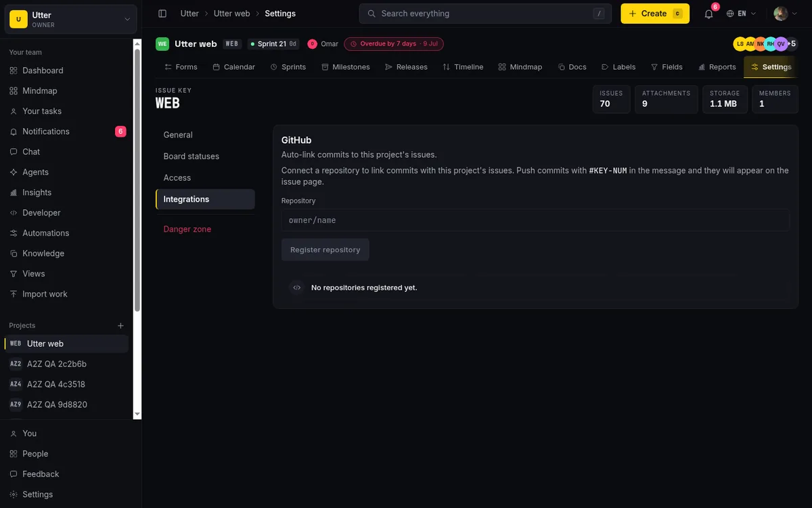Screen dimensions: 812x508
Task: Open Agents page
Action: click(68, 172)
